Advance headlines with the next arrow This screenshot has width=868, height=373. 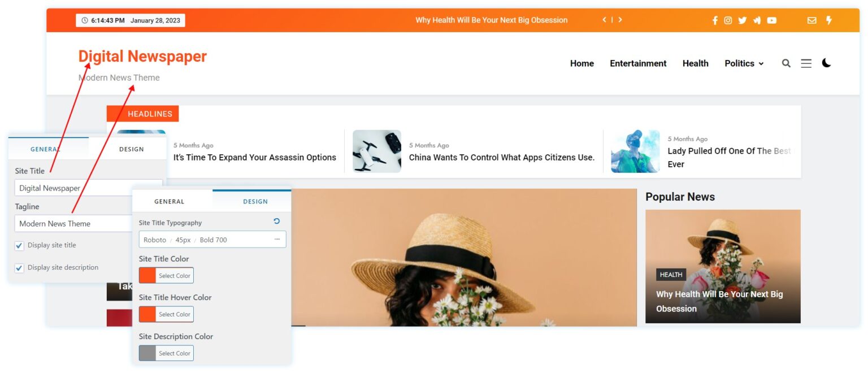620,20
